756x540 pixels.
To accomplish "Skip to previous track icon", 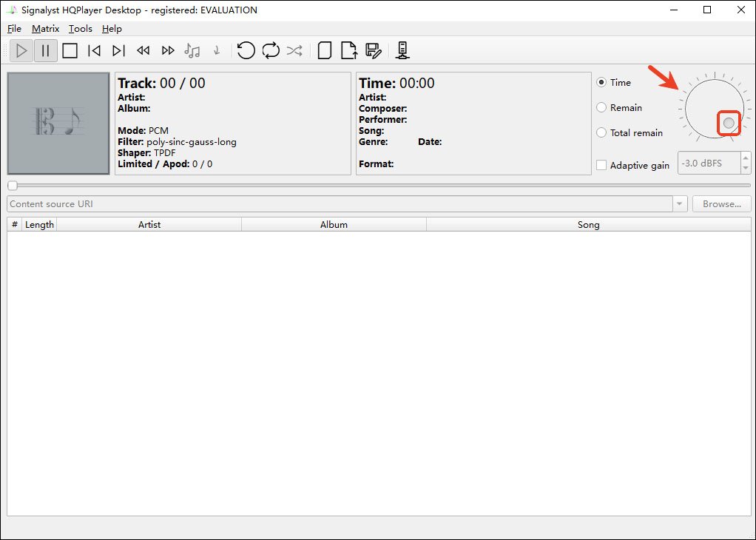I will pos(95,50).
